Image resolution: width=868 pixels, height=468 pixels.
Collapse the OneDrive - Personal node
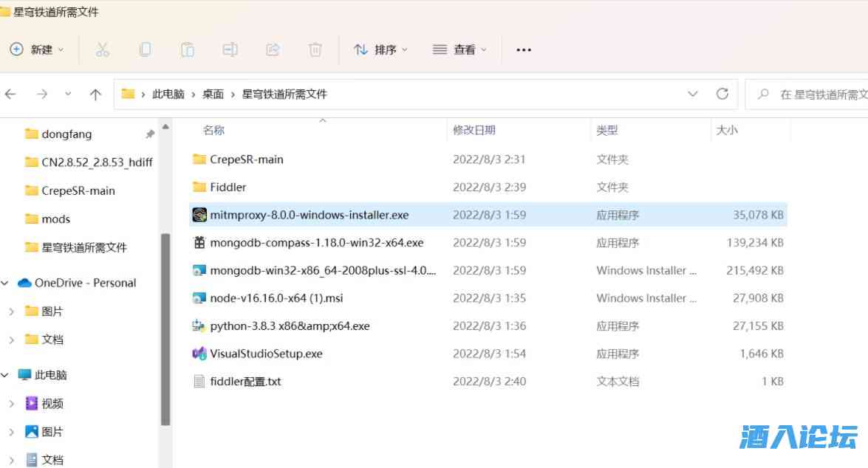tap(5, 283)
